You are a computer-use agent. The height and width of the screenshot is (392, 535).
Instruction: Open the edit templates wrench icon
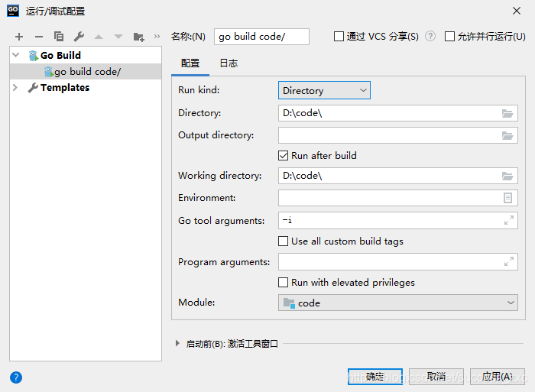[79, 36]
